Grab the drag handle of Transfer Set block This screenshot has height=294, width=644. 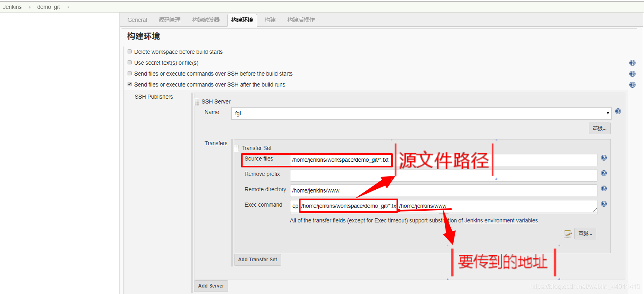[237, 148]
